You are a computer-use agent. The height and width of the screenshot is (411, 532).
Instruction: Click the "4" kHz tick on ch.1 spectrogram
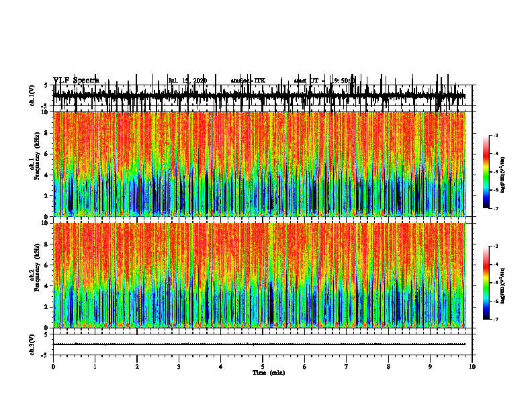[47, 175]
